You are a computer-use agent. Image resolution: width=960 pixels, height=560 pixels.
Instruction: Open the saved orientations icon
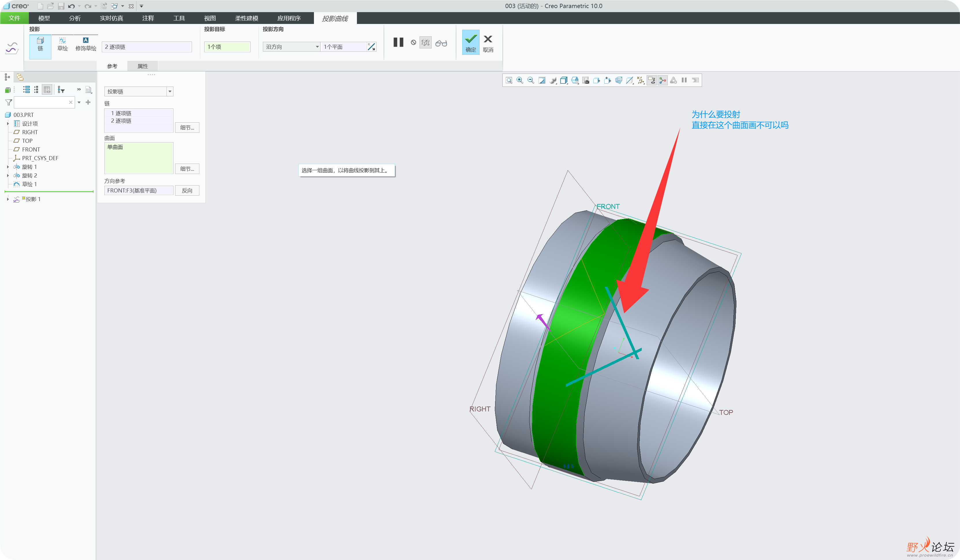pos(575,80)
